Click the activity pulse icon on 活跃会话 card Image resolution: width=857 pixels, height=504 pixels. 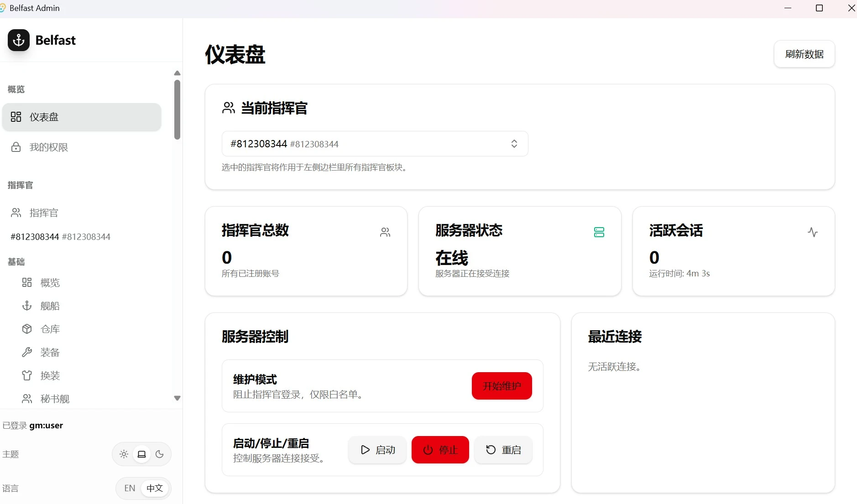pyautogui.click(x=813, y=232)
